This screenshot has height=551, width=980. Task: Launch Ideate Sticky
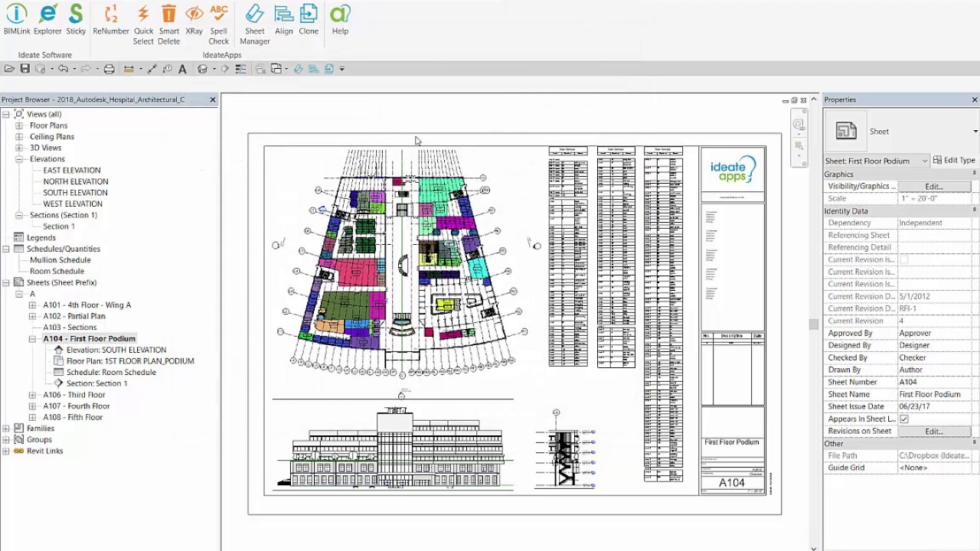click(76, 20)
